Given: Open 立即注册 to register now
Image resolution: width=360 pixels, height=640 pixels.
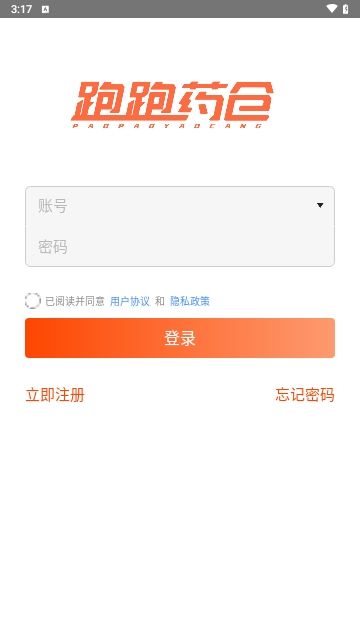Looking at the screenshot, I should click(x=55, y=395).
